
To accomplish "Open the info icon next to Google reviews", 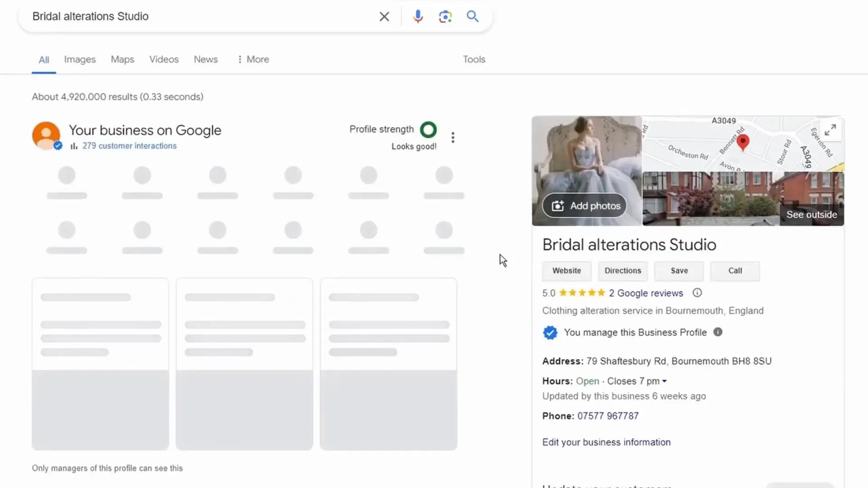I will click(x=697, y=293).
